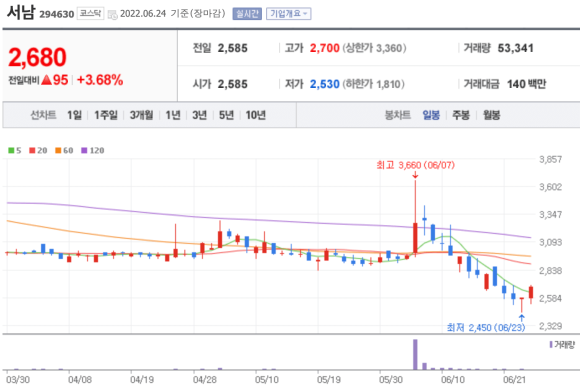Click the 봉차트 label
580x388 pixels.
(x=398, y=115)
